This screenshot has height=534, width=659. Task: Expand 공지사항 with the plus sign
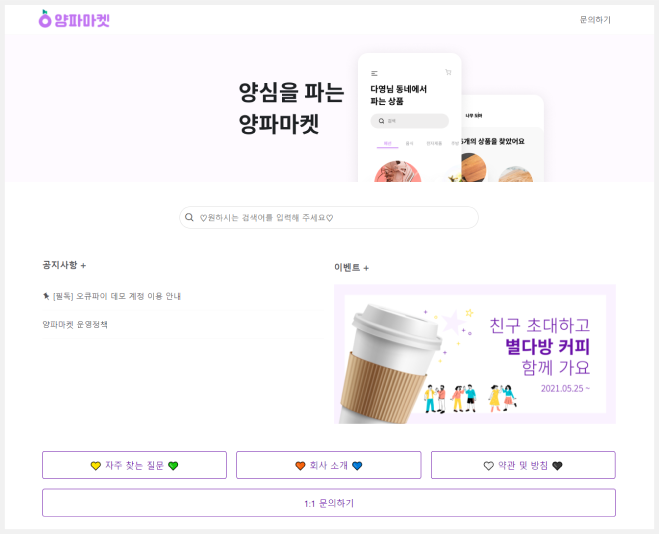(x=83, y=266)
